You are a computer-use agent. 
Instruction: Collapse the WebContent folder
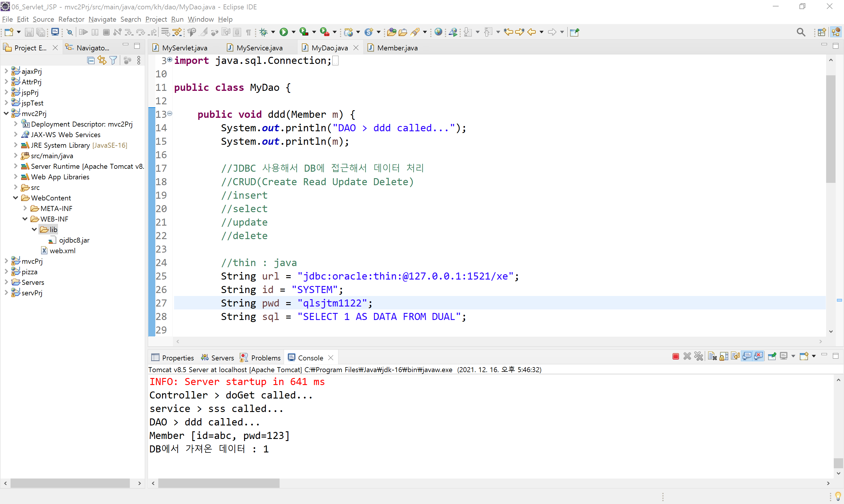16,198
